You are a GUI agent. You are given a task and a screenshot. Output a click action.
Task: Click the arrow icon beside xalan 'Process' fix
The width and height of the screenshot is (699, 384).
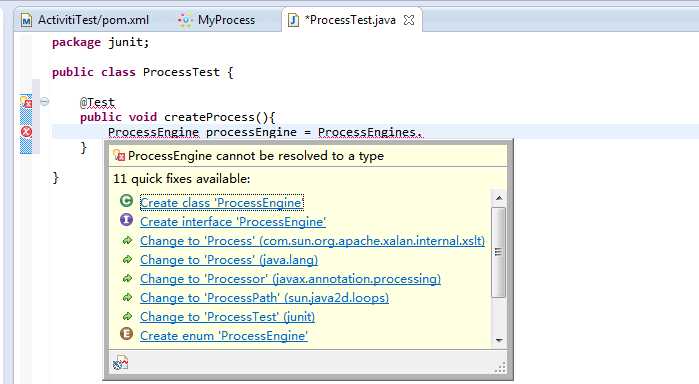[x=127, y=240]
